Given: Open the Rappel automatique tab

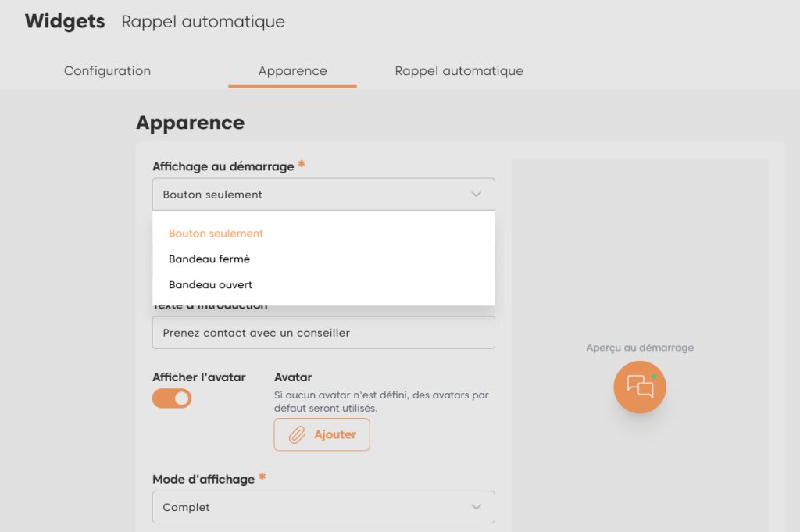Looking at the screenshot, I should (x=459, y=71).
